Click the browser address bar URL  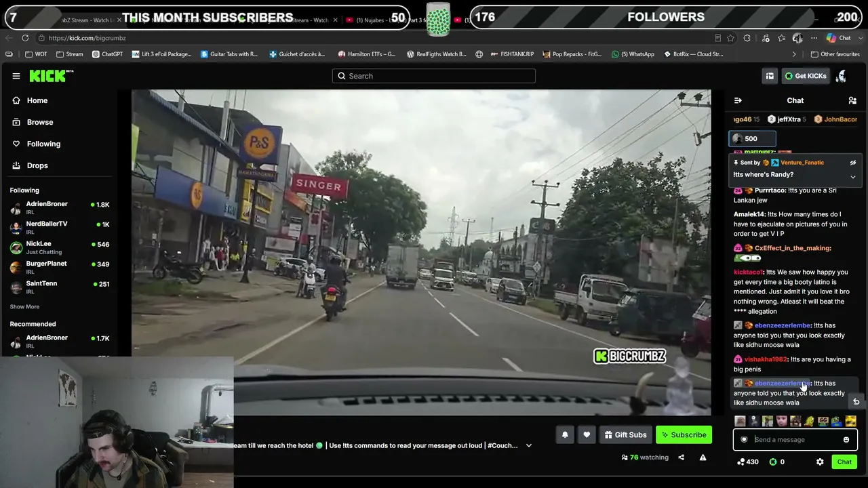click(87, 38)
